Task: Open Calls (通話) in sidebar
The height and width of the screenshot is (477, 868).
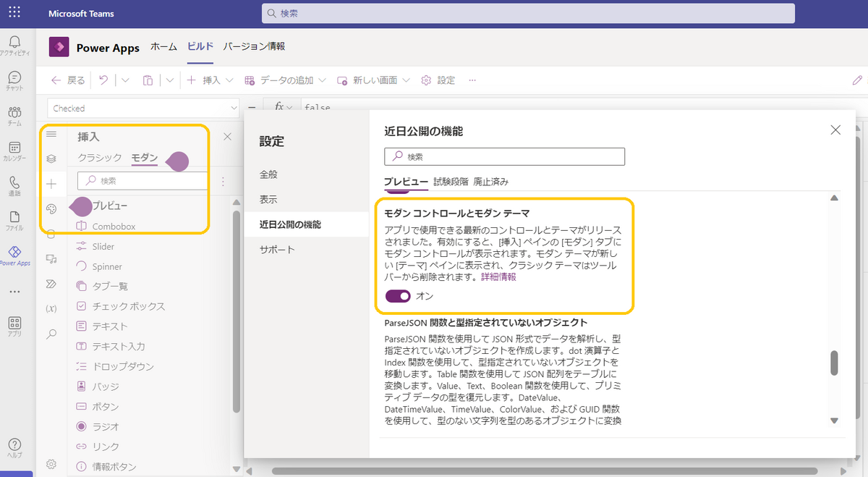Action: tap(14, 186)
